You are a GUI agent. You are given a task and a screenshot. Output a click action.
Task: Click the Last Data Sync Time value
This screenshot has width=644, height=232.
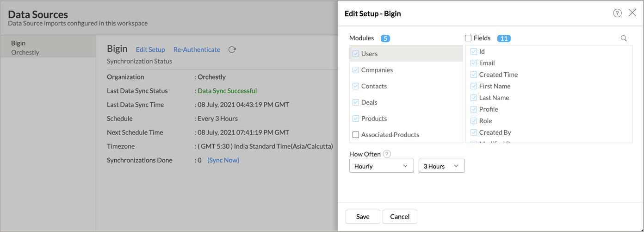click(243, 105)
